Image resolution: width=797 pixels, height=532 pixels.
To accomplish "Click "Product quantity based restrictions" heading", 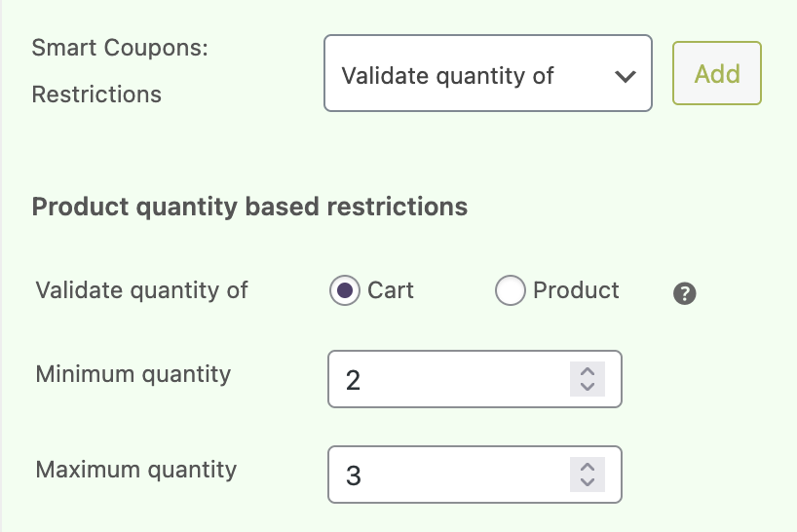I will pyautogui.click(x=249, y=207).
